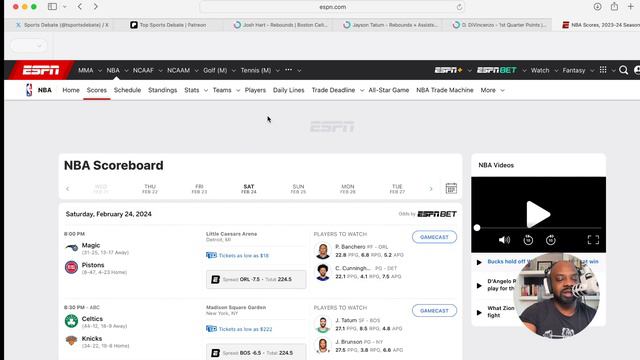640x360 pixels.
Task: Play the NBA video
Action: click(x=538, y=214)
